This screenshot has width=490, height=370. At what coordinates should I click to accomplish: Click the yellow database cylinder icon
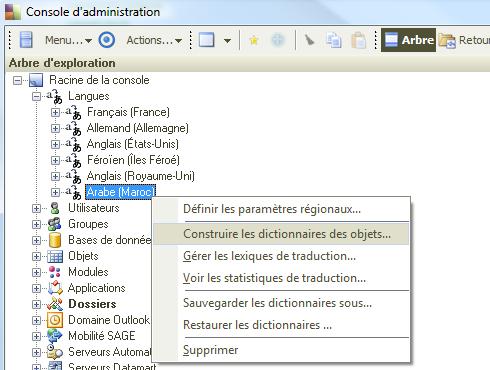55,240
